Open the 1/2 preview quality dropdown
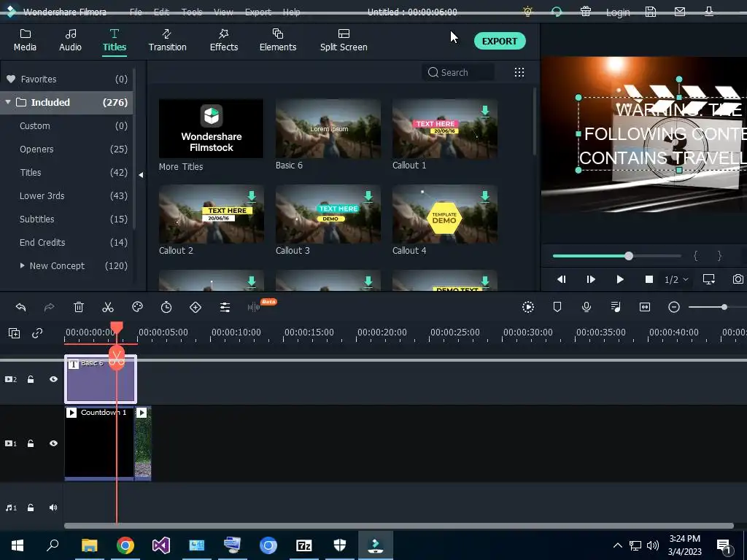This screenshot has width=747, height=560. click(x=676, y=279)
